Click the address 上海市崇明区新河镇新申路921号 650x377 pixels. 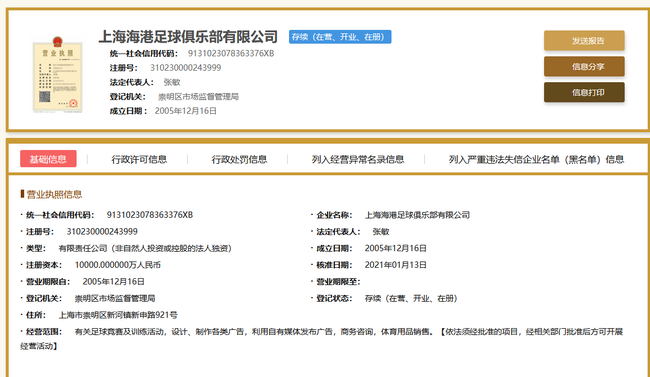click(x=118, y=315)
